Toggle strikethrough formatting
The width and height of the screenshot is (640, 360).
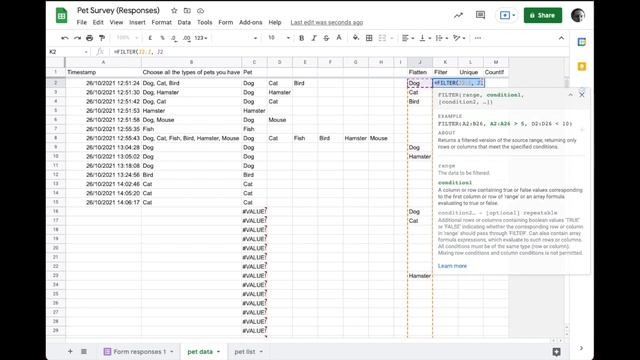click(326, 38)
